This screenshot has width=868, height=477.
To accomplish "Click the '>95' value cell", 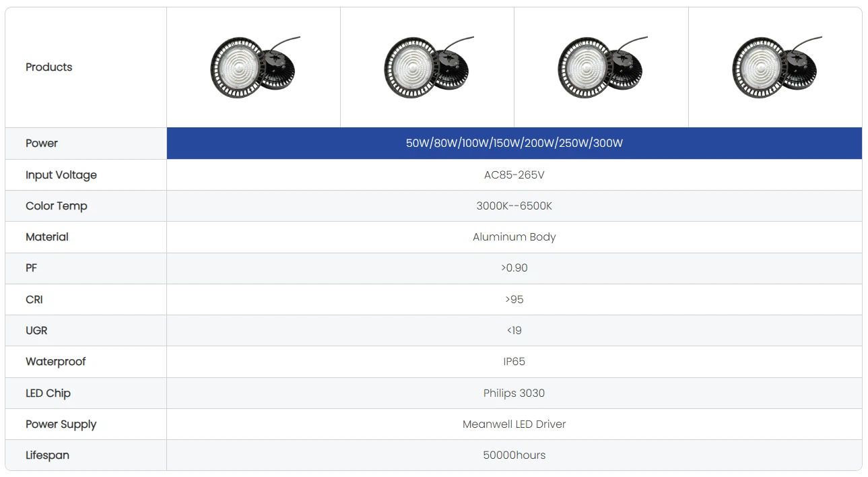I will 514,300.
